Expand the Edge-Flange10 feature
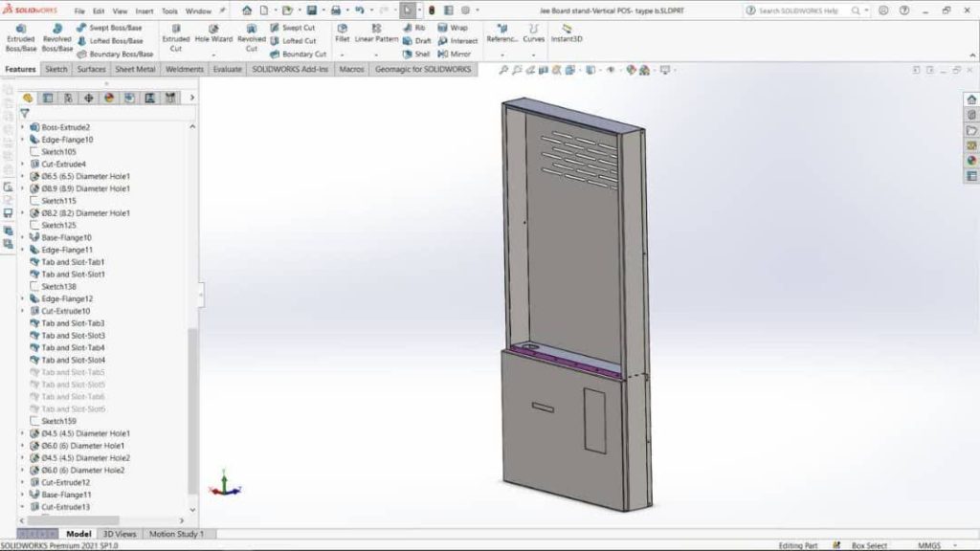 [23, 140]
